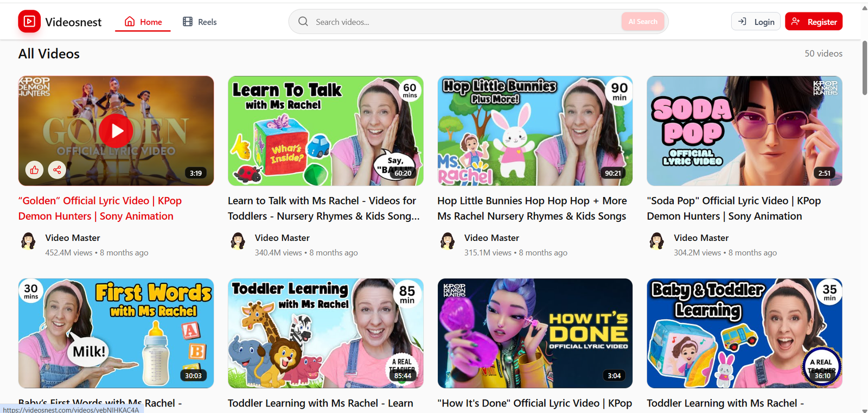Screen dimensions: 868x413
Task: Click the 452.4M views text
Action: [x=69, y=252]
